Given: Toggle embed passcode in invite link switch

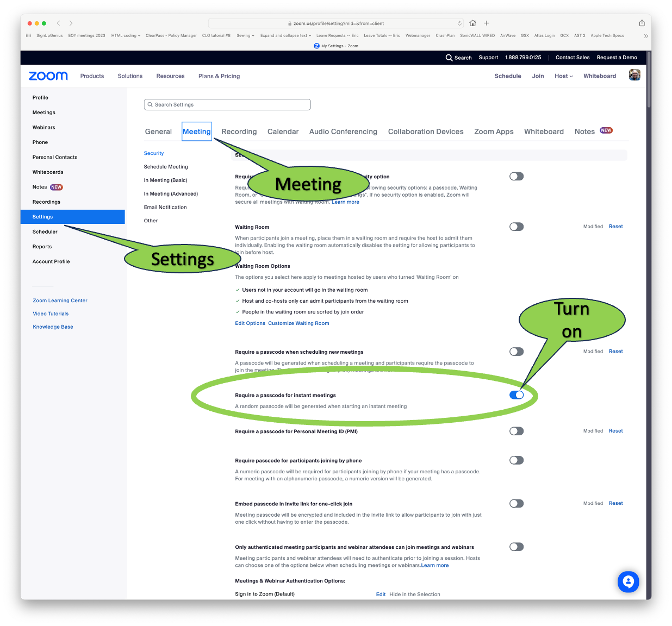Looking at the screenshot, I should tap(517, 504).
